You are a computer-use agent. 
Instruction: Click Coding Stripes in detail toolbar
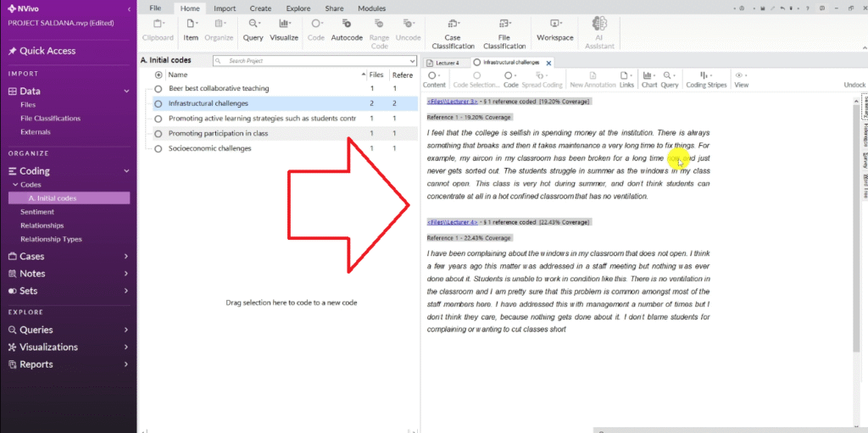706,79
